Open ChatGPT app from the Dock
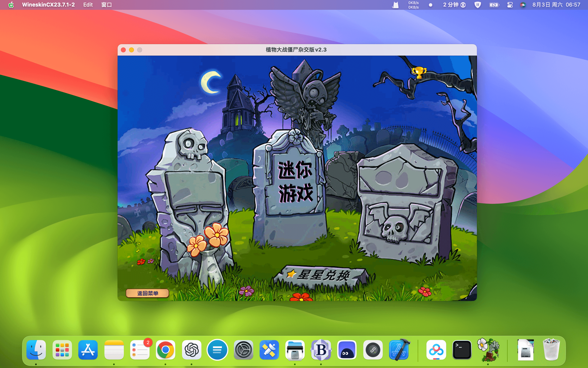588x368 pixels. coord(192,350)
